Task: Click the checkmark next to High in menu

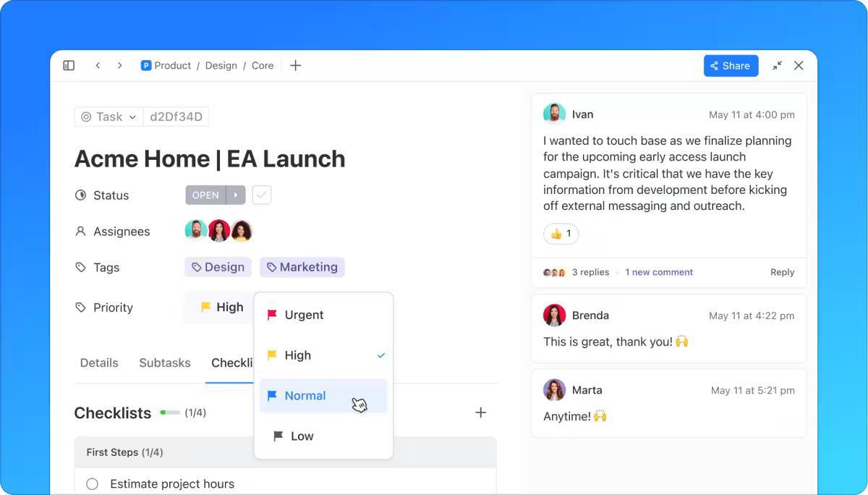Action: click(x=381, y=355)
